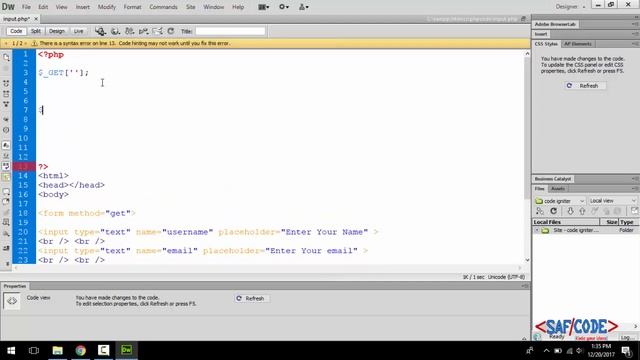
Task: Click the Apply Comment coding toolbar icon
Action: point(6,191)
